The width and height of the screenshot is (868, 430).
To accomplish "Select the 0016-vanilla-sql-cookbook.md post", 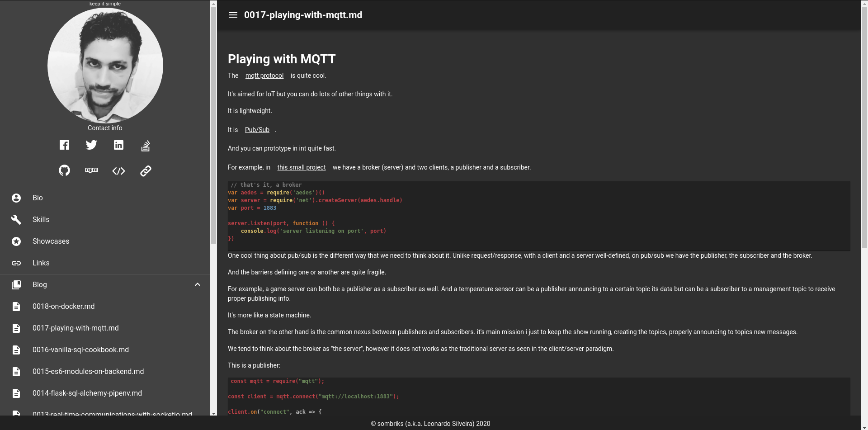I will (80, 350).
